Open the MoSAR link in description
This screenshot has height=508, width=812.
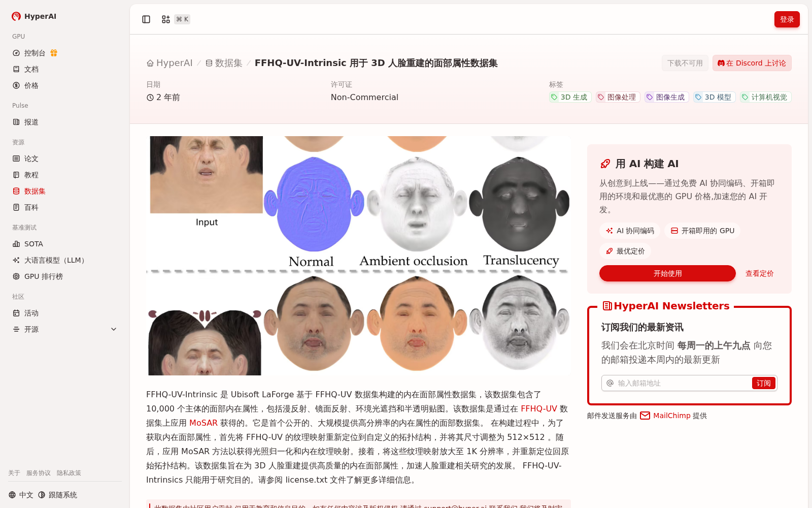204,423
